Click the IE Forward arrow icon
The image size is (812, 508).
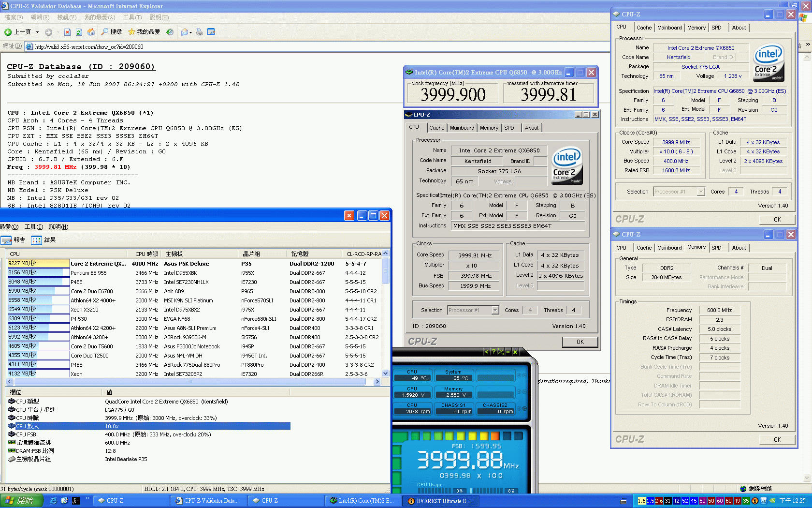click(48, 32)
